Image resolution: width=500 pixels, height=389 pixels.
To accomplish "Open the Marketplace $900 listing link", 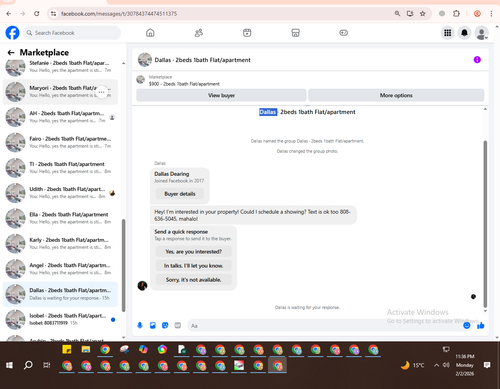I will pos(184,84).
